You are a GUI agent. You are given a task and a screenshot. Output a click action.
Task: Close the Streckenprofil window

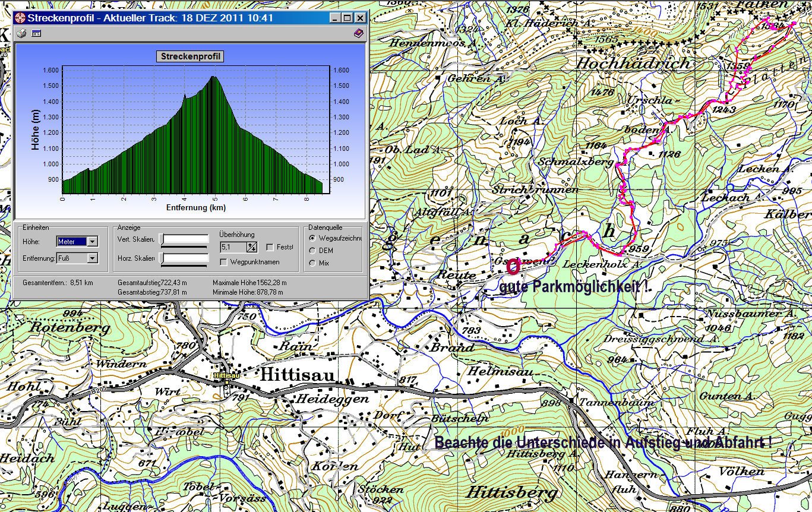click(x=360, y=18)
